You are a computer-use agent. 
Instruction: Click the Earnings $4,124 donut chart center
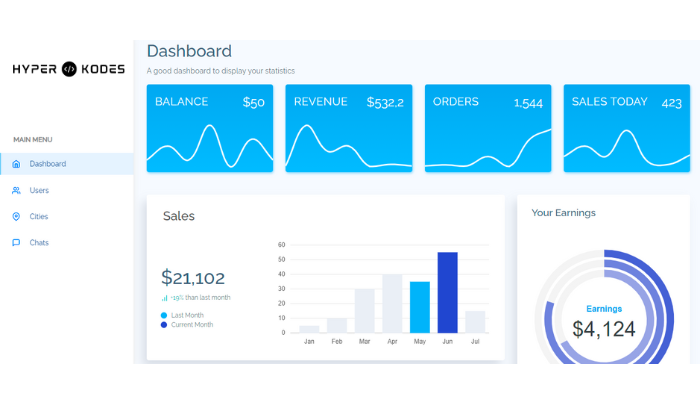603,322
